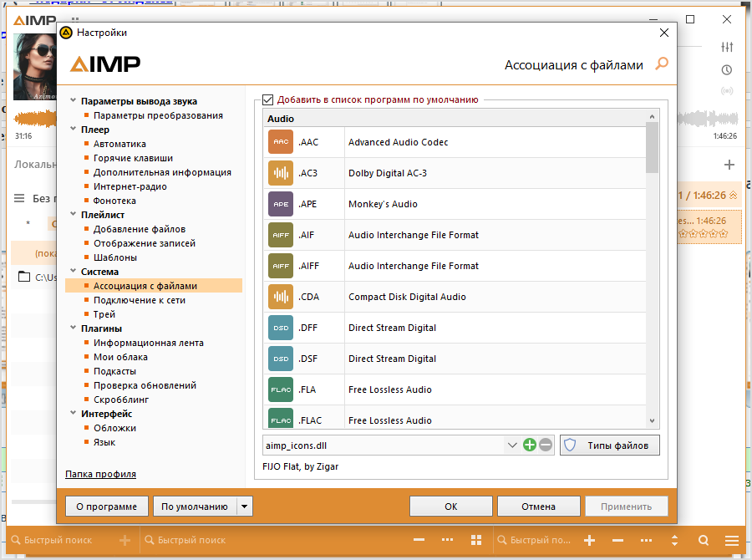This screenshot has width=752, height=560.
Task: Click the green plus icon beside aimp_icons.dll
Action: 530,445
